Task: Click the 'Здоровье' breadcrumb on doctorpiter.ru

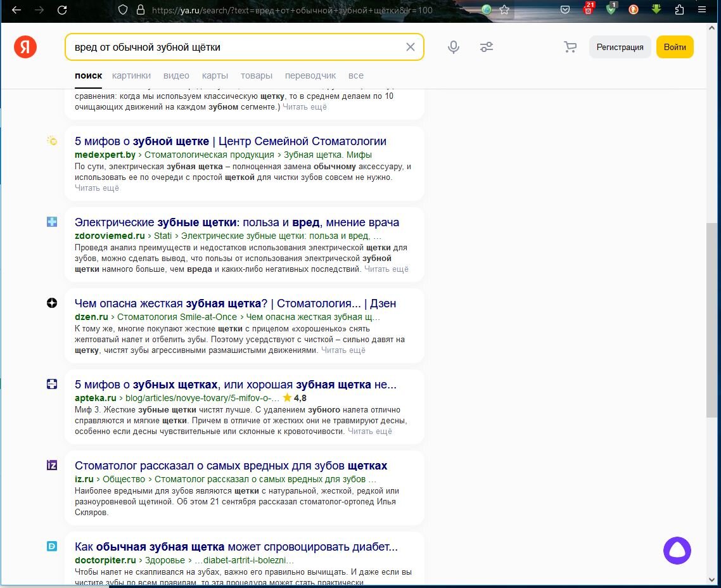Action: [165, 560]
